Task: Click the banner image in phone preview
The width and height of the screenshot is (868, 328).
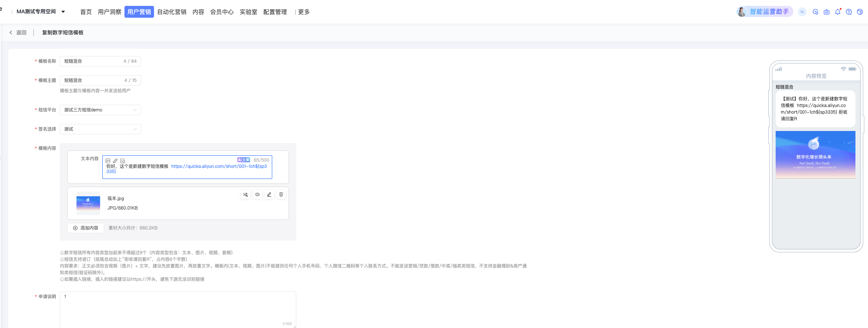Action: click(816, 155)
